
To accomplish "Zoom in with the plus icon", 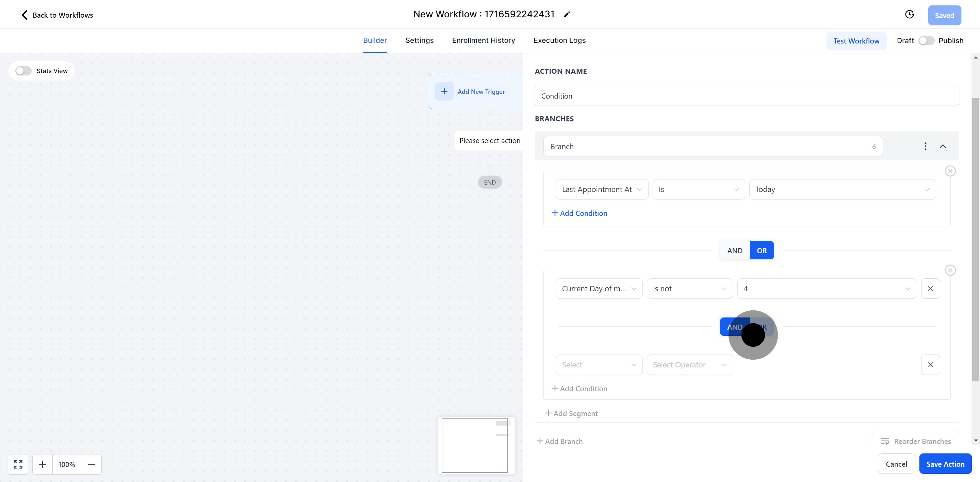I will [x=43, y=464].
